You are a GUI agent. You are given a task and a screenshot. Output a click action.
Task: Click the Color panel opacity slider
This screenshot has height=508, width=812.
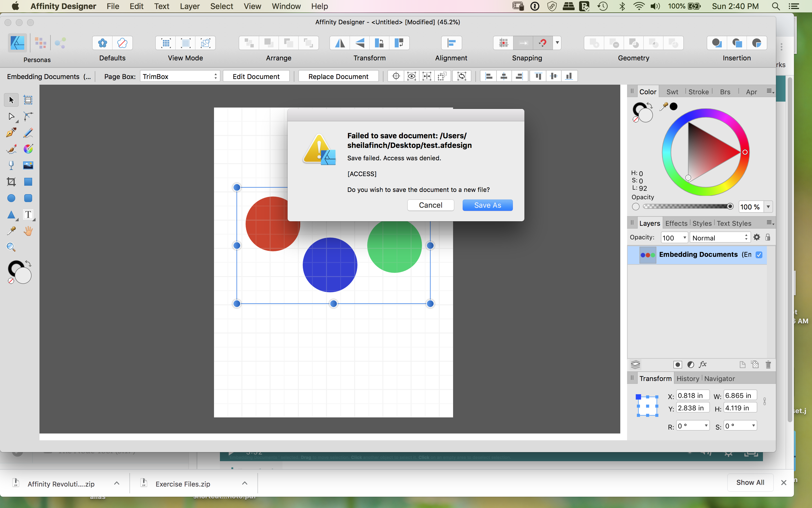coord(688,206)
